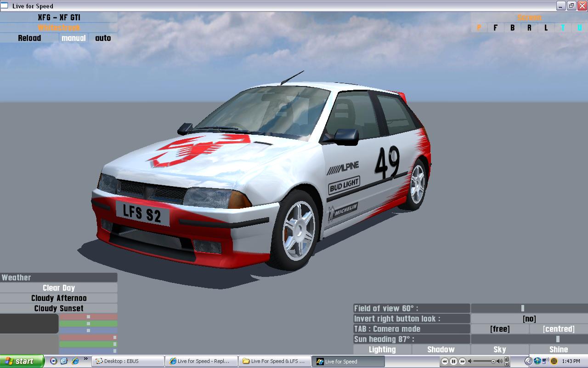This screenshot has height=368, width=588.
Task: Adjust the Field of view slider
Action: [x=529, y=308]
